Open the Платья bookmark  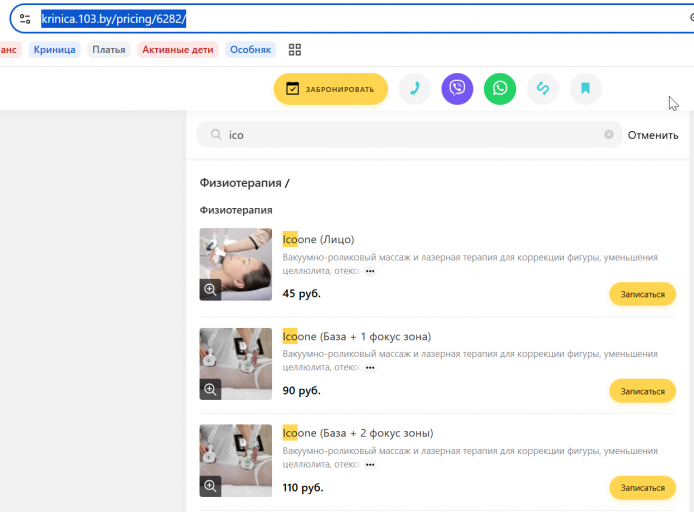point(109,50)
